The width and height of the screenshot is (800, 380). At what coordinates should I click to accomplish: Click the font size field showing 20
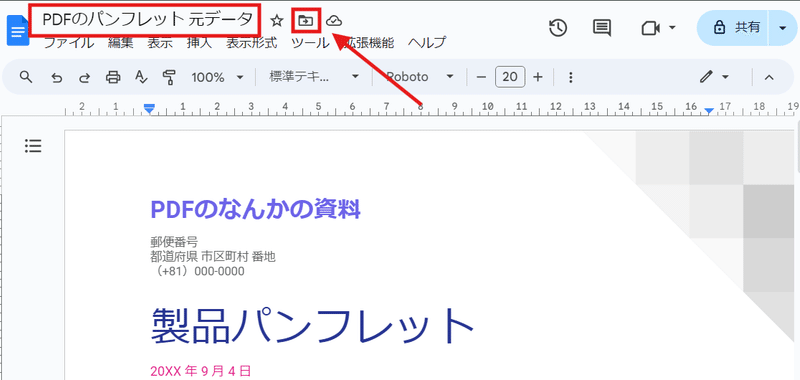[510, 78]
